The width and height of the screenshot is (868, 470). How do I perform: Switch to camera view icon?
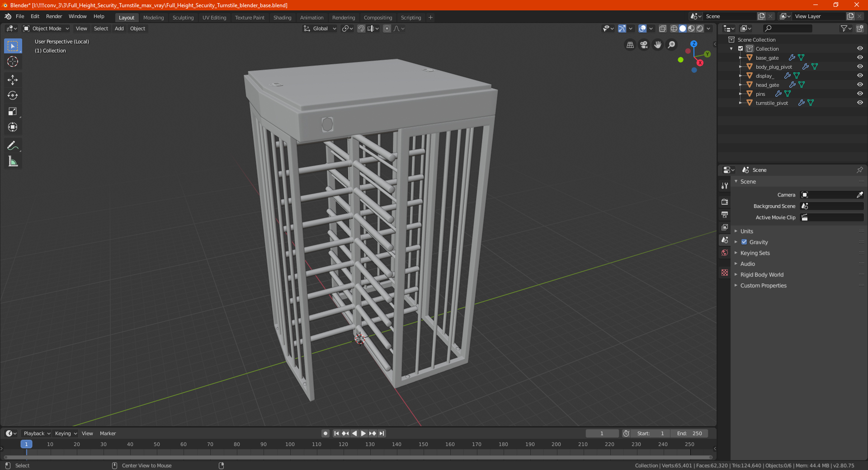point(644,45)
